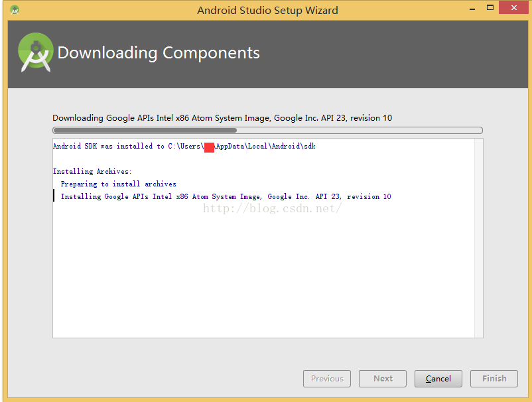Click the 'Installing Google APIs Intel x86' log line
532x402 pixels.
tap(226, 196)
